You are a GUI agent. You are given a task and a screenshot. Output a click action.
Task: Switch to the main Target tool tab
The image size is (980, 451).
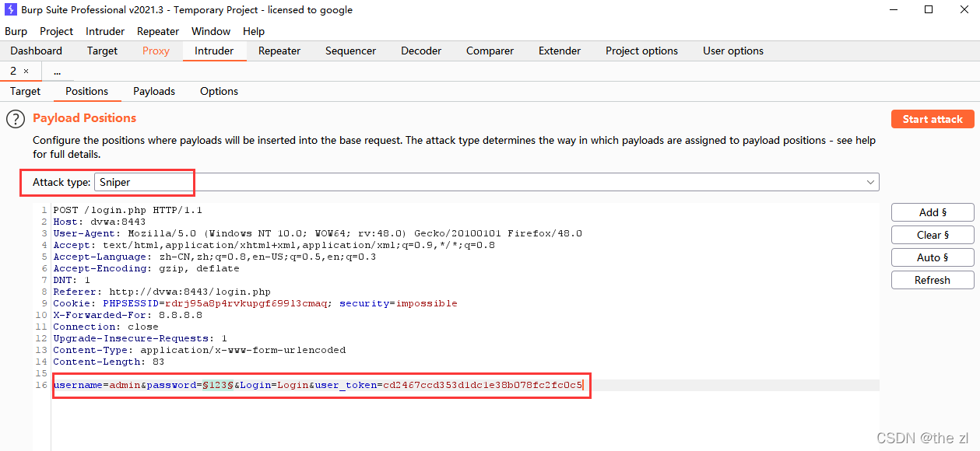coord(102,51)
